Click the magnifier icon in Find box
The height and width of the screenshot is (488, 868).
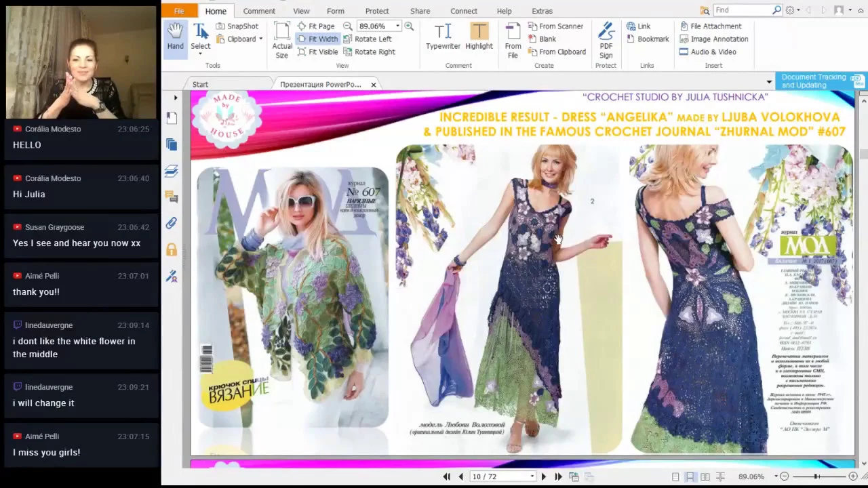point(776,10)
